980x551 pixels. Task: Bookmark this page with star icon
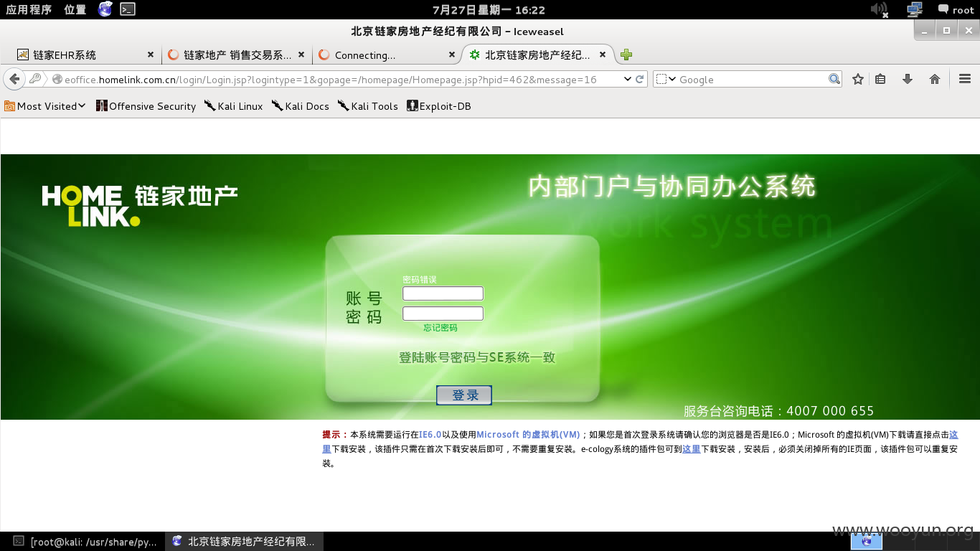tap(857, 79)
